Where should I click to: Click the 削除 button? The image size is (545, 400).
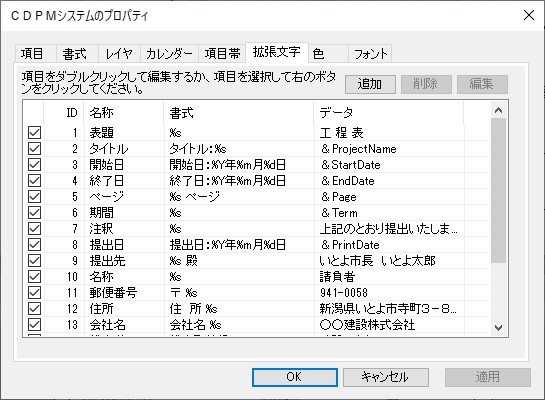click(x=426, y=84)
